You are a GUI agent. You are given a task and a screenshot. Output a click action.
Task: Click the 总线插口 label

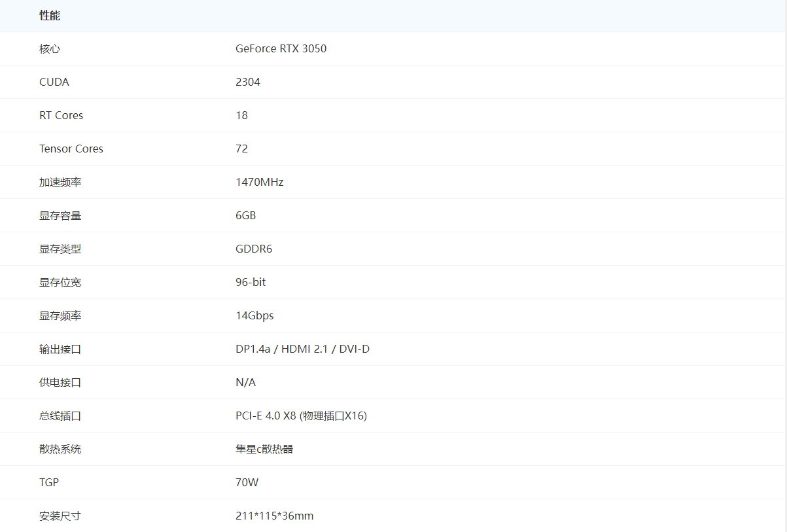coord(60,416)
